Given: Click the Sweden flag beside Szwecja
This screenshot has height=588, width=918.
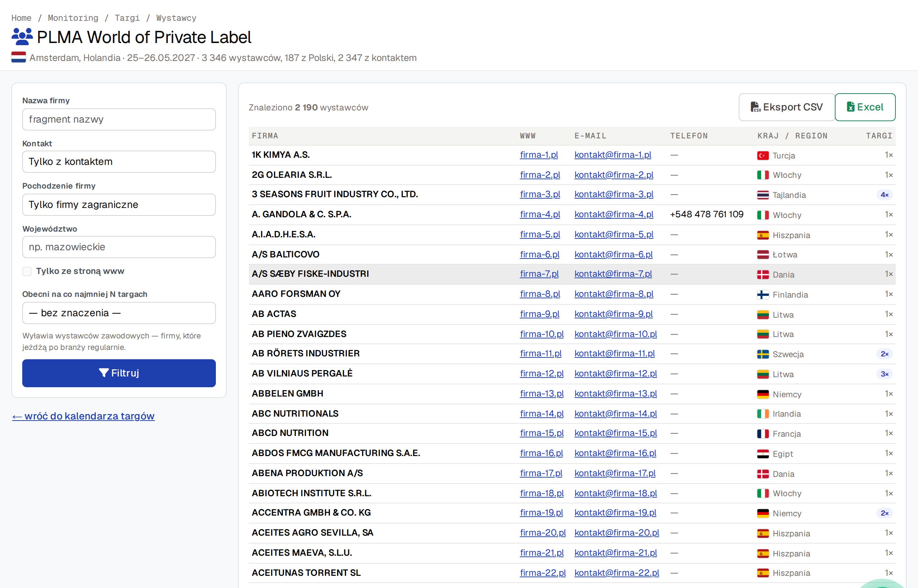Looking at the screenshot, I should pyautogui.click(x=763, y=354).
